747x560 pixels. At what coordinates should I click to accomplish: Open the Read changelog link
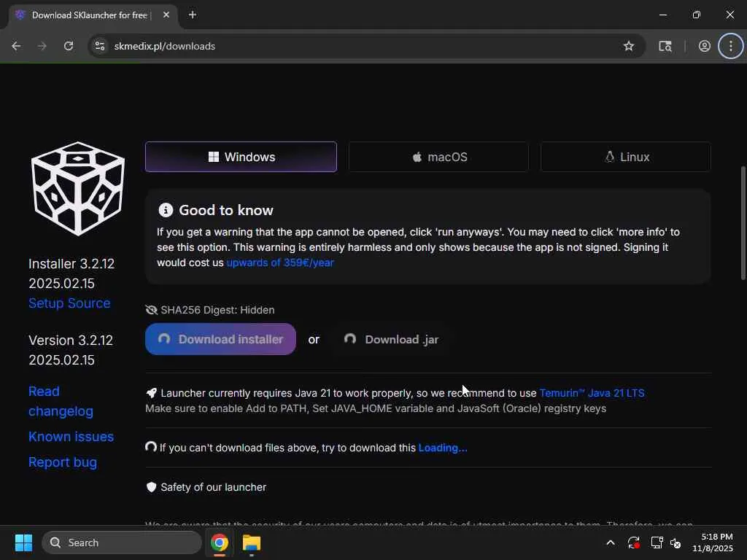click(x=61, y=402)
